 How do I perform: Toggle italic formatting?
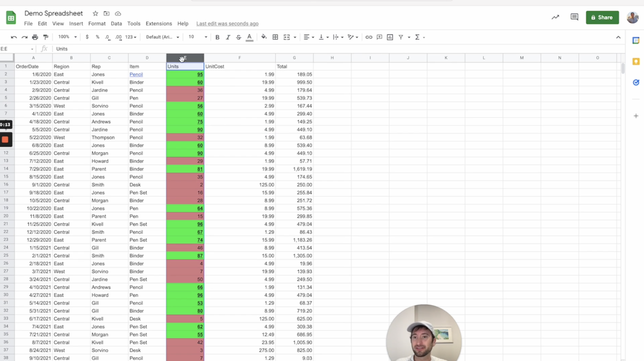click(228, 37)
